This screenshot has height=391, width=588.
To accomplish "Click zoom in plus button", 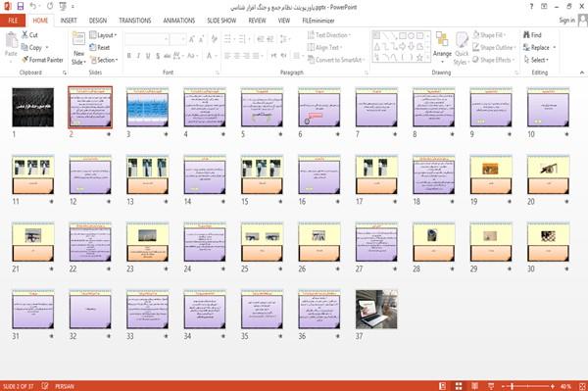I will 553,386.
